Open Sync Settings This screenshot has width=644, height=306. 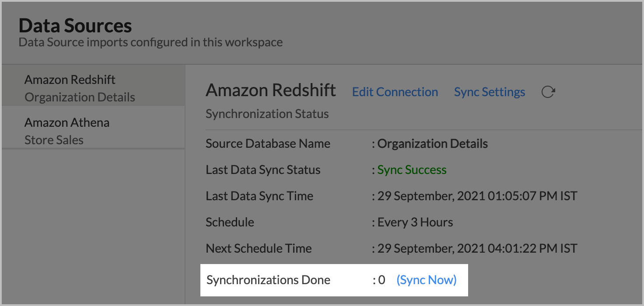tap(490, 92)
